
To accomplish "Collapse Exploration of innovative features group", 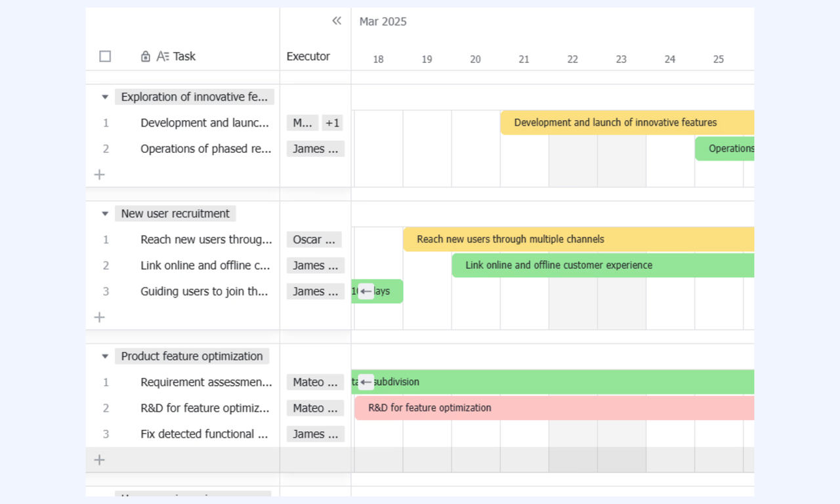I will pyautogui.click(x=105, y=97).
